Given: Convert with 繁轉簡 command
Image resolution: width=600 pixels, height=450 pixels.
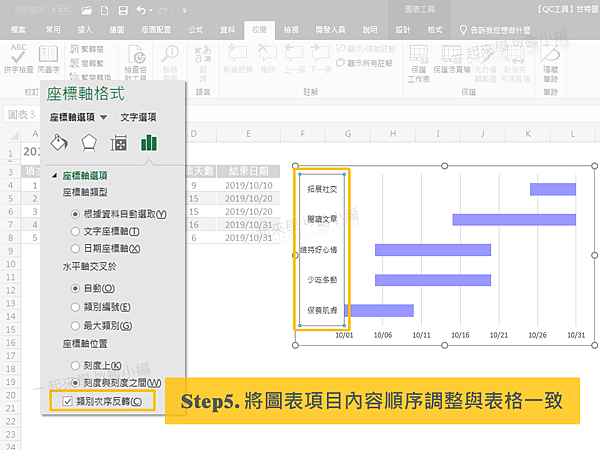Looking at the screenshot, I should click(87, 49).
